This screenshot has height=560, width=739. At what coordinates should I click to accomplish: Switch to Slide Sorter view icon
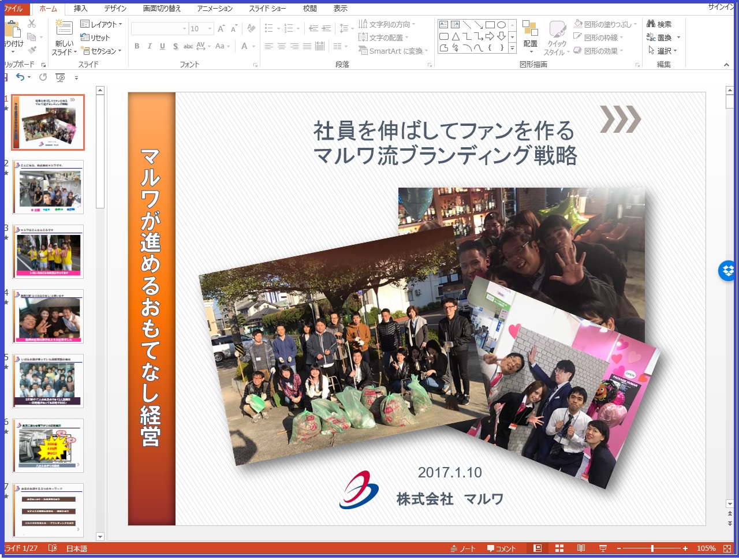(x=559, y=548)
